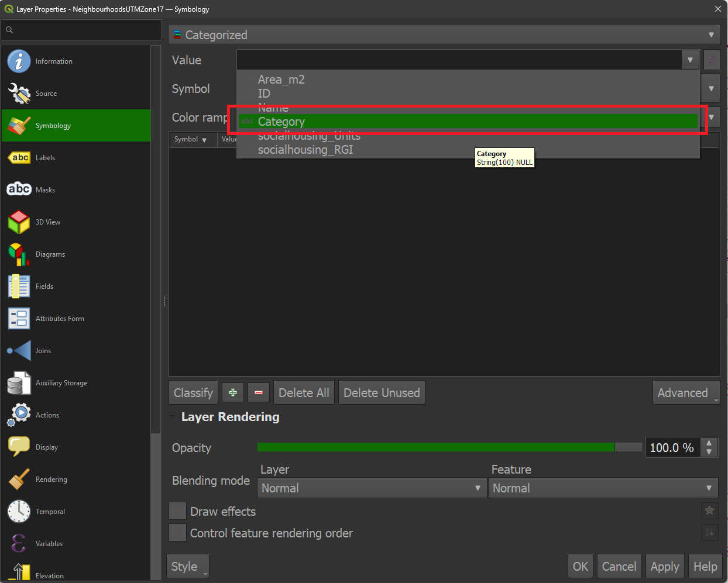
Task: Open the expression editor button beside Value
Action: [x=712, y=60]
